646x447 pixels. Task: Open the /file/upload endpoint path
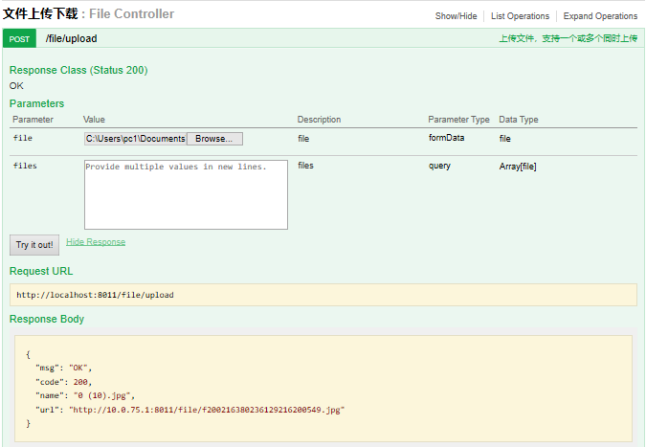(x=71, y=39)
